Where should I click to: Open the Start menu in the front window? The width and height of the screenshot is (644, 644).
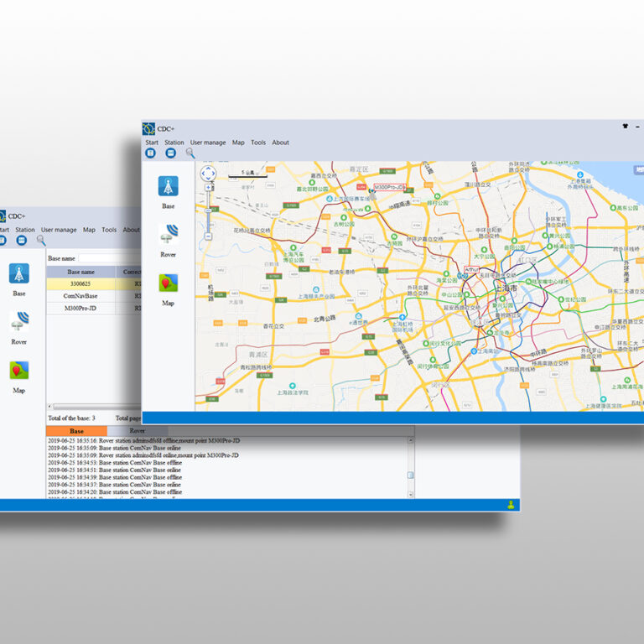152,143
